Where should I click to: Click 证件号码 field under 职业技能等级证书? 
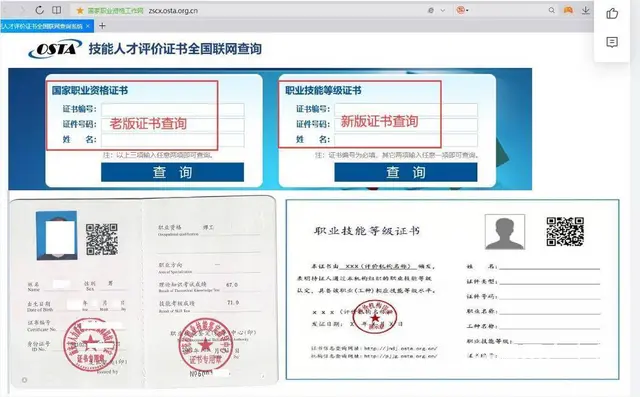coord(406,124)
